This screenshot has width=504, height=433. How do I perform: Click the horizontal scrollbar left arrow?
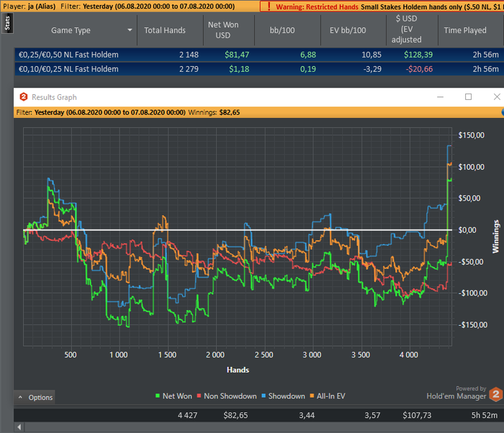(19, 427)
